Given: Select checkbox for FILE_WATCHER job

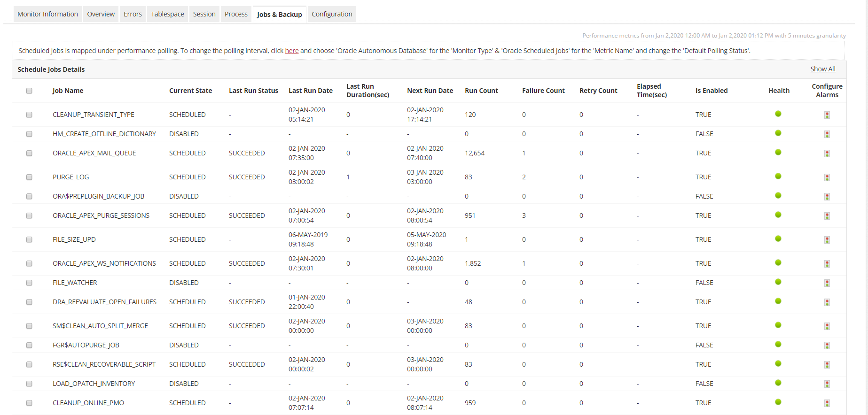Looking at the screenshot, I should coord(29,283).
